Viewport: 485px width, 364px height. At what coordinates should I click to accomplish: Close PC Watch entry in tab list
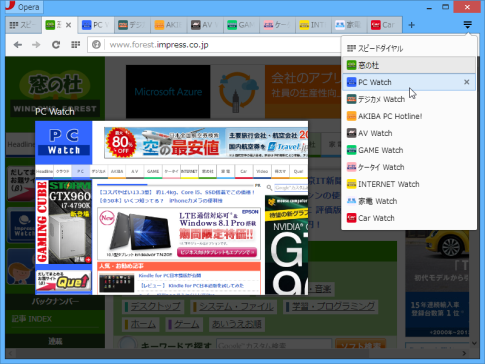[467, 82]
